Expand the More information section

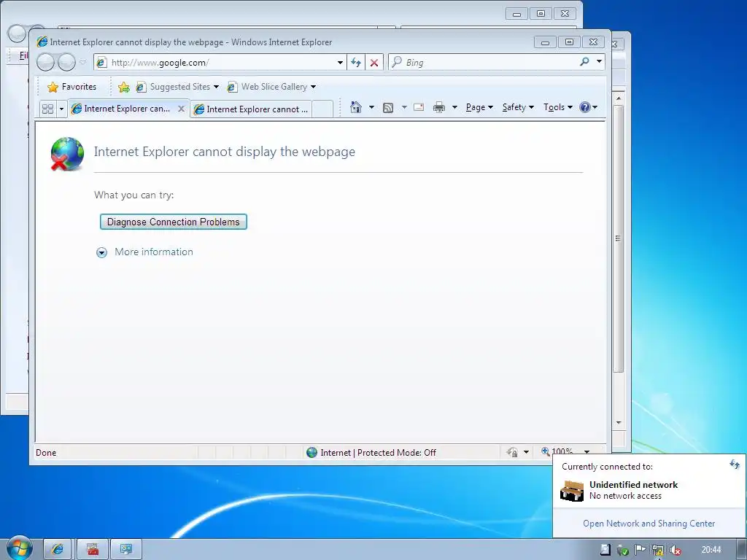[101, 252]
